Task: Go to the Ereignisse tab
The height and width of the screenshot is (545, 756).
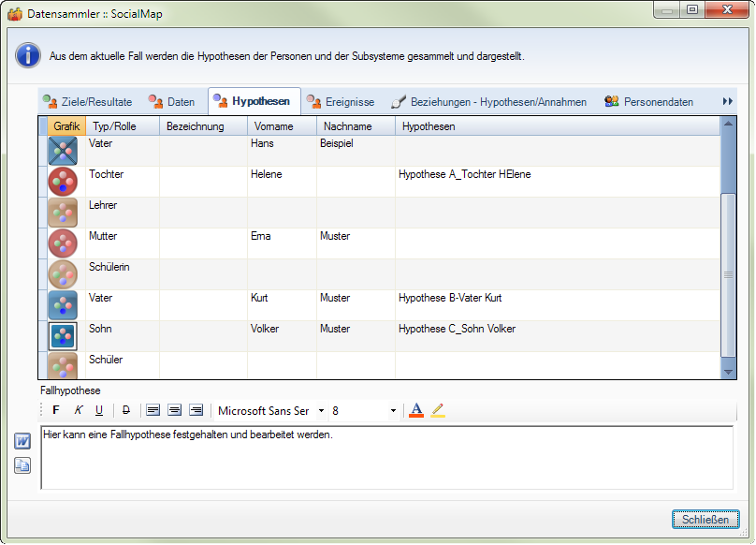Action: click(x=341, y=102)
